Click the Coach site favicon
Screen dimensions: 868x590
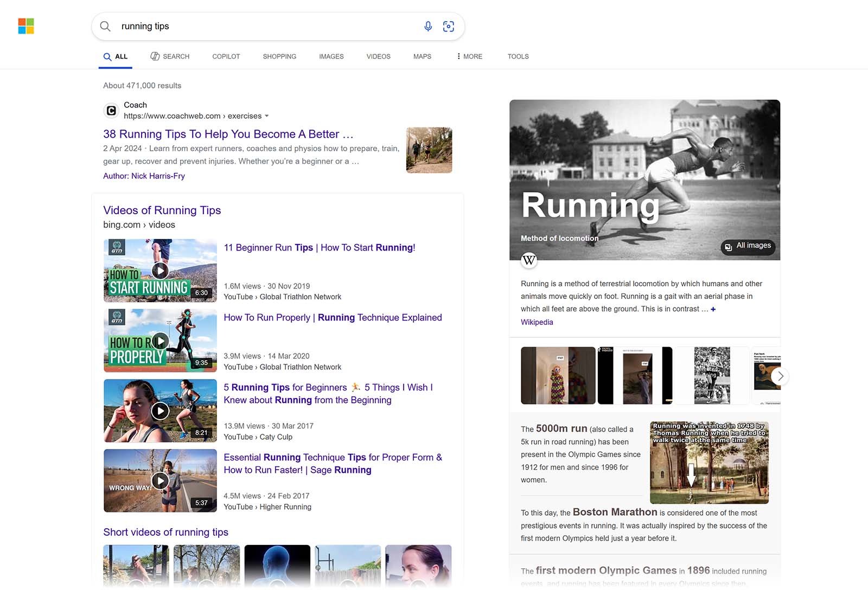point(111,110)
